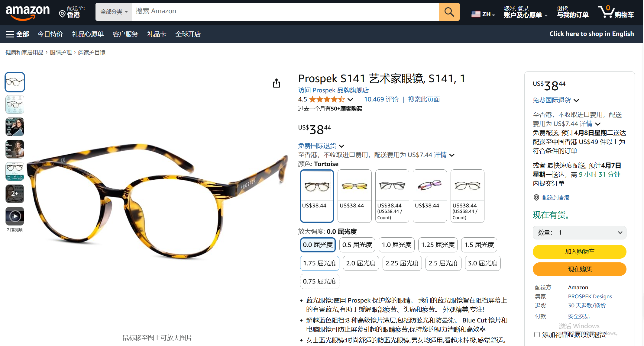This screenshot has width=644, height=346.
Task: Play the product video thumbnail
Action: pos(15,216)
